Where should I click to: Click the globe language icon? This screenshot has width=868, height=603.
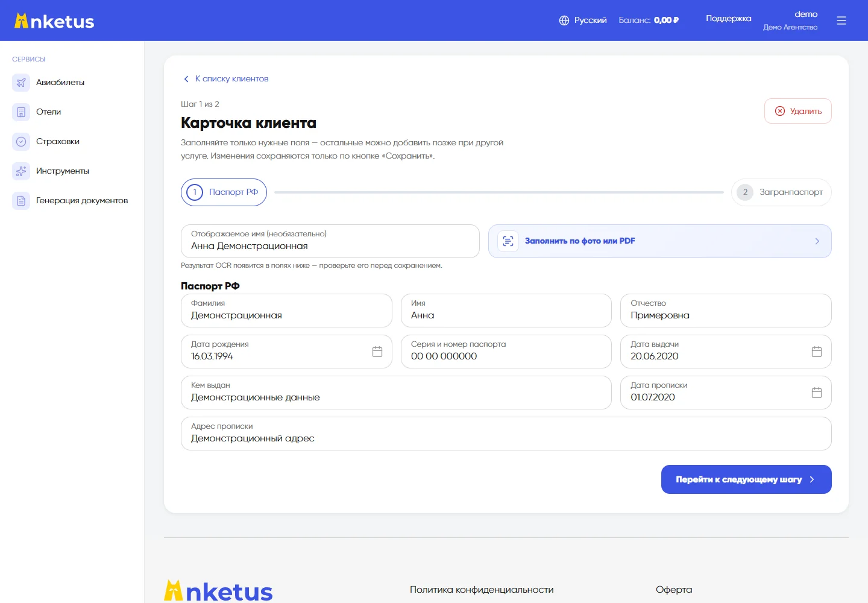tap(564, 21)
